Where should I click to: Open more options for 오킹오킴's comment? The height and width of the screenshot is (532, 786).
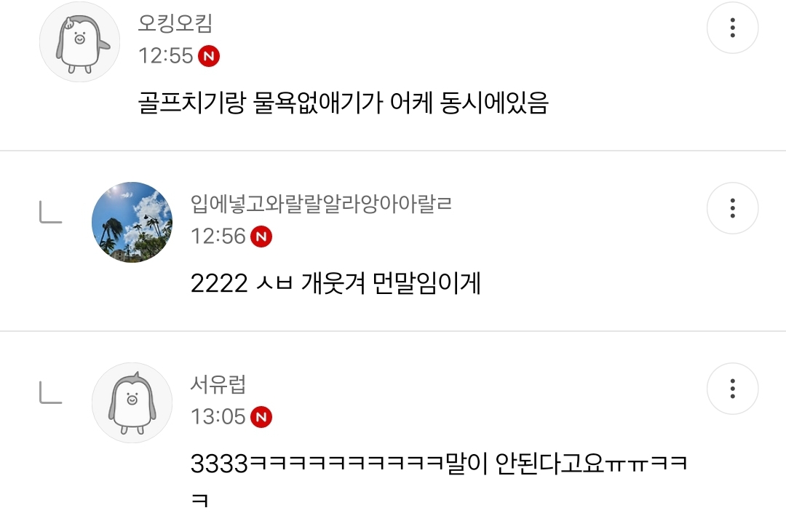coord(732,28)
